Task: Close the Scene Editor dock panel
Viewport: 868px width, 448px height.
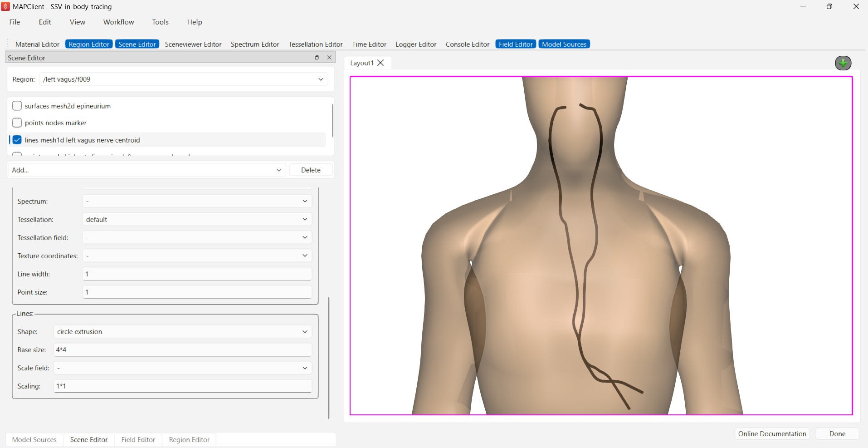Action: point(329,58)
